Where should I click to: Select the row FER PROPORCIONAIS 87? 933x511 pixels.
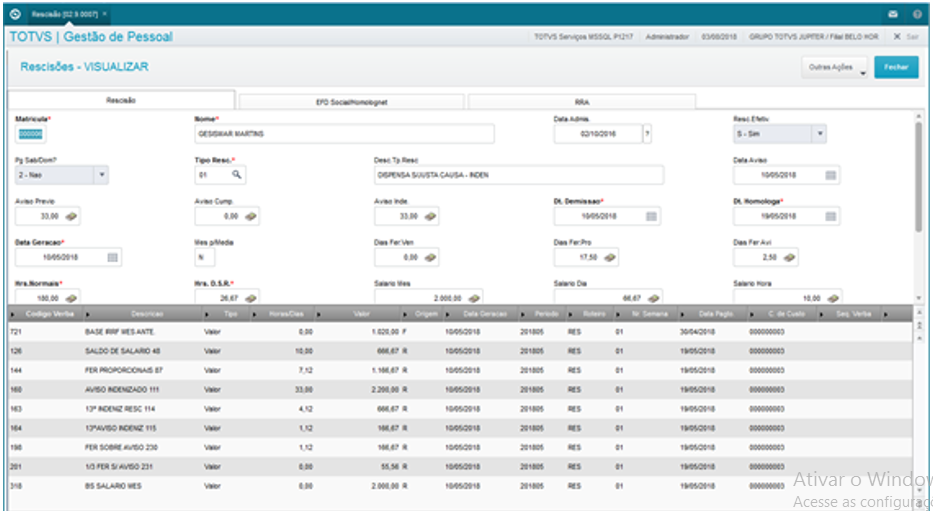click(460, 371)
